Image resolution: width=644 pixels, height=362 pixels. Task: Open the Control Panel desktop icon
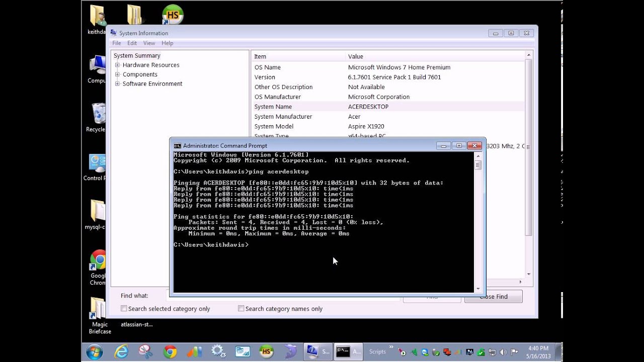pyautogui.click(x=96, y=167)
